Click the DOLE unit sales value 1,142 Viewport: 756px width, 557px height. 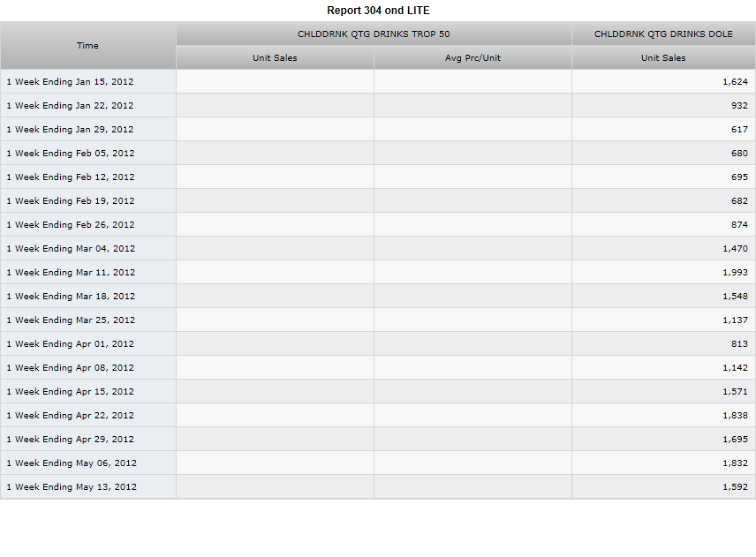point(735,367)
